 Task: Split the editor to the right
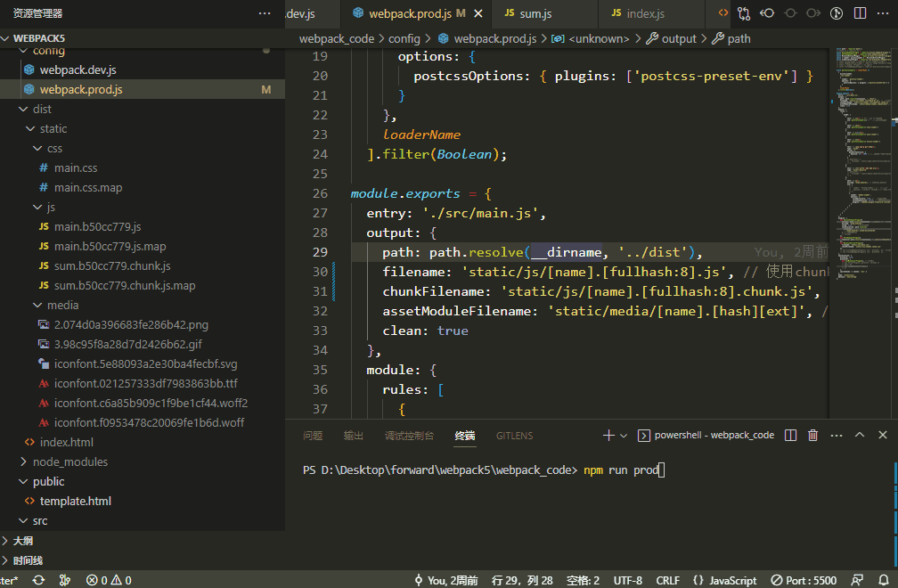coord(860,13)
